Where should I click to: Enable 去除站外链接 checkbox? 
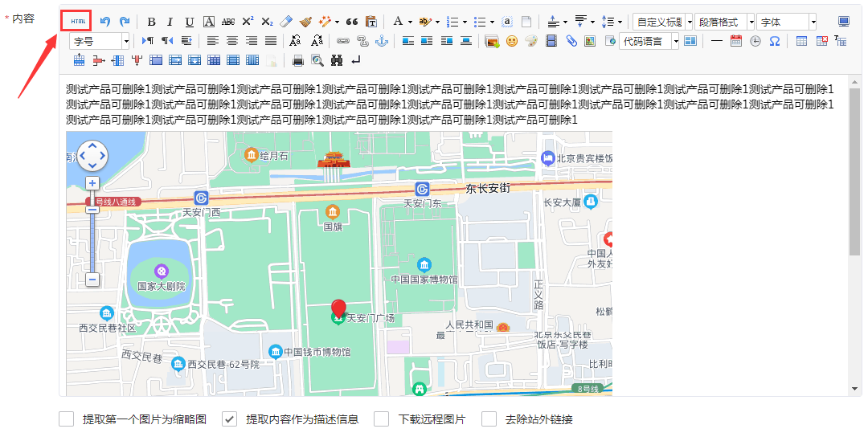pos(489,419)
